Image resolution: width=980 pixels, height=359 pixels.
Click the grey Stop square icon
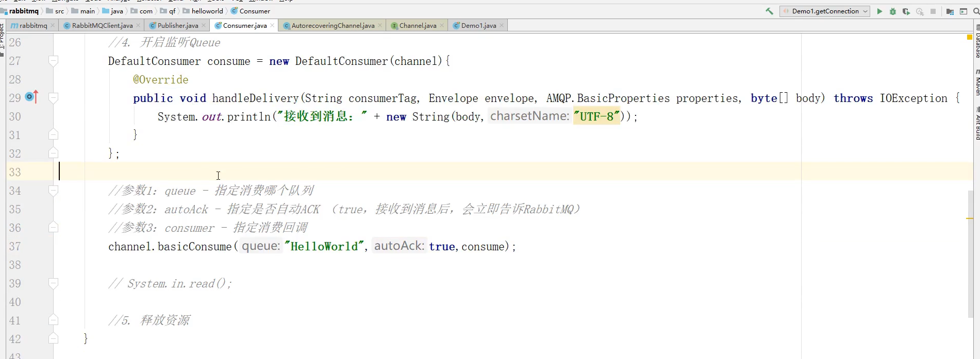click(x=933, y=11)
